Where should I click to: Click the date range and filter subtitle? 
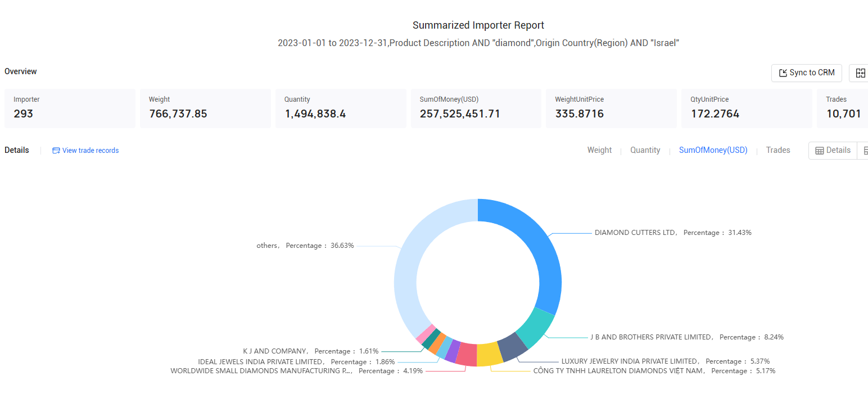point(478,43)
